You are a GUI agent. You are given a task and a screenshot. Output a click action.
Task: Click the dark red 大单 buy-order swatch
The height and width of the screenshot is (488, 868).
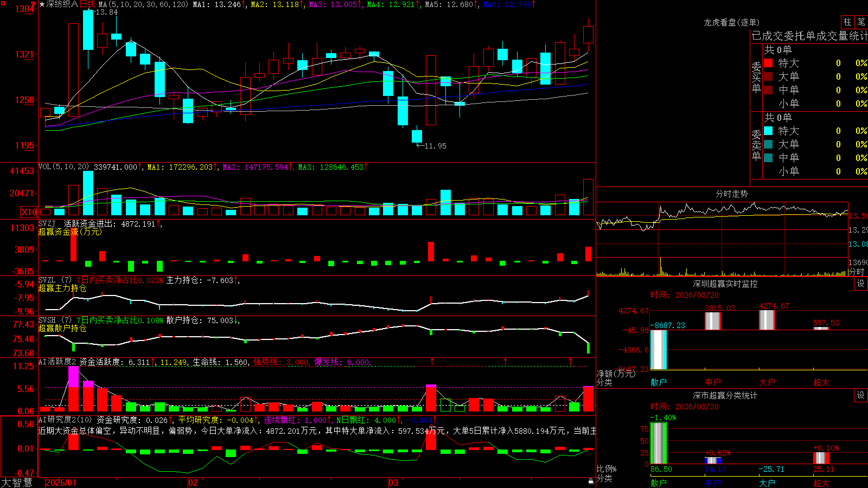click(768, 76)
